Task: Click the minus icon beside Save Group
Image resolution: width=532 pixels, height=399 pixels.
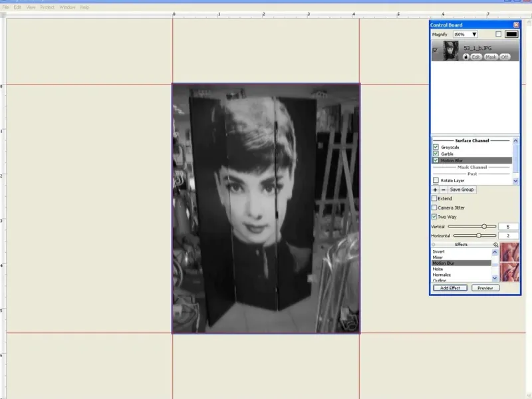Action: pos(443,190)
